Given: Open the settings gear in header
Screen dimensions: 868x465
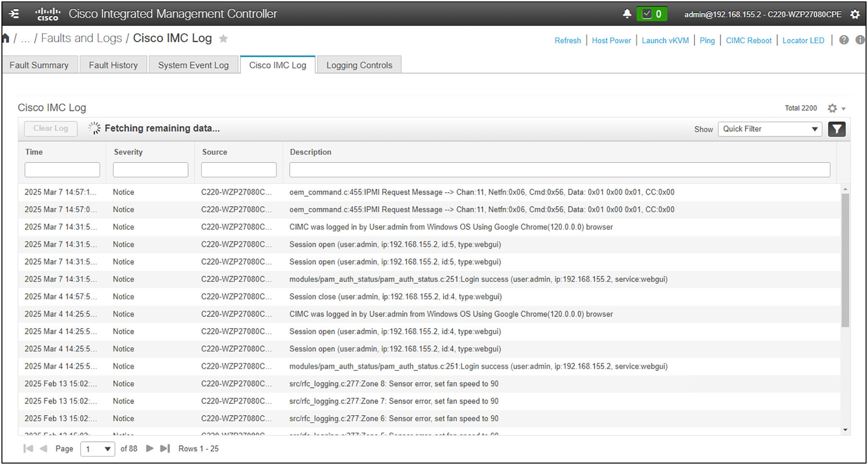Looking at the screenshot, I should click(x=855, y=14).
